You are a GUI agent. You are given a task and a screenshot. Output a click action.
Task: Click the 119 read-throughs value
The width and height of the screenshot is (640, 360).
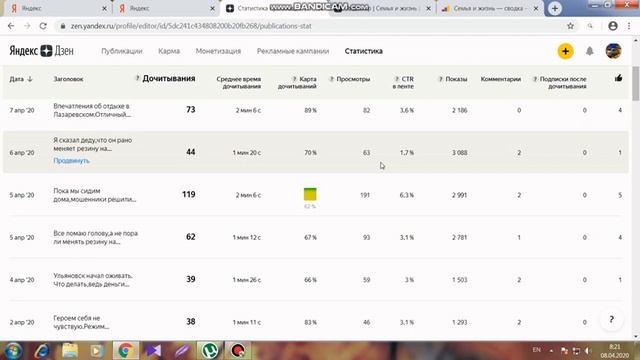click(x=189, y=194)
